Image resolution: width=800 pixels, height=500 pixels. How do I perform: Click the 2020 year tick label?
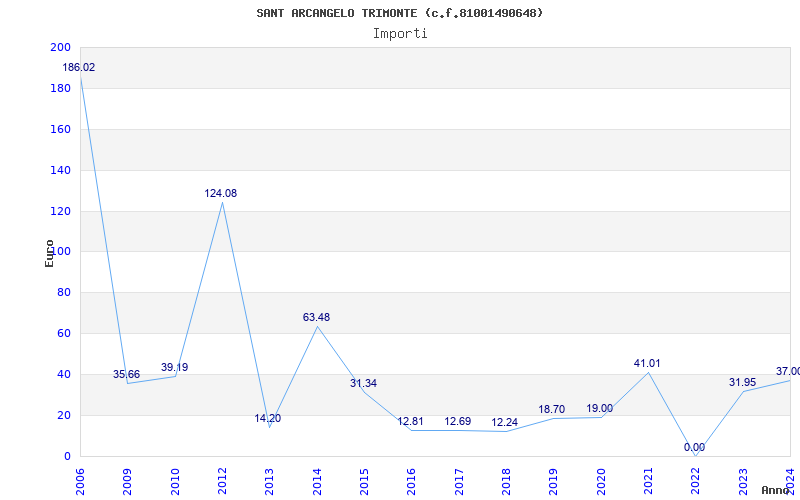[600, 478]
